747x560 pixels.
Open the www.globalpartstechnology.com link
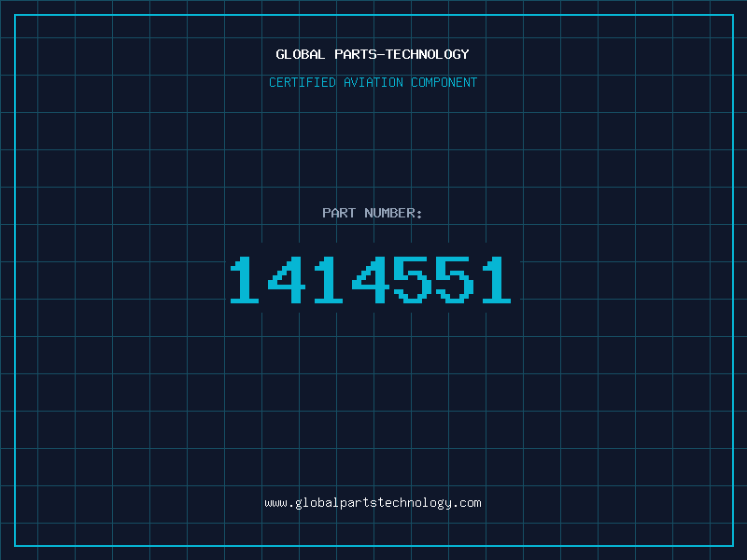point(373,503)
